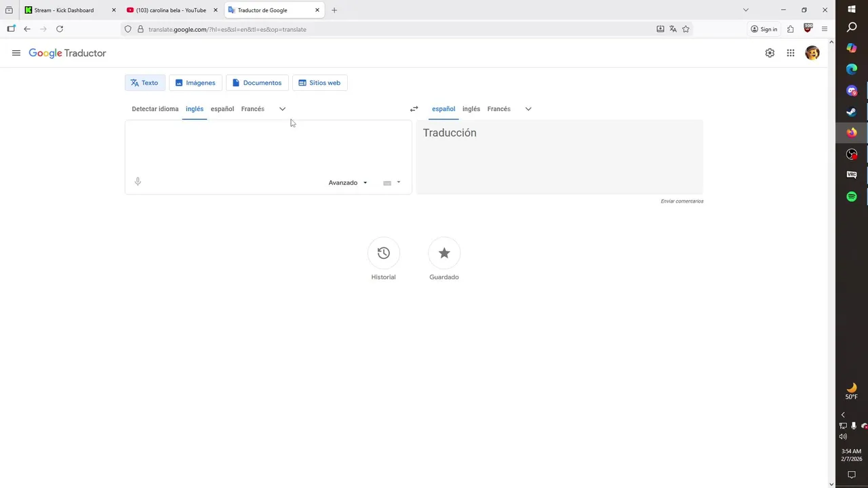Open OBS Studio from the taskbar
Image resolution: width=868 pixels, height=488 pixels.
point(852,154)
